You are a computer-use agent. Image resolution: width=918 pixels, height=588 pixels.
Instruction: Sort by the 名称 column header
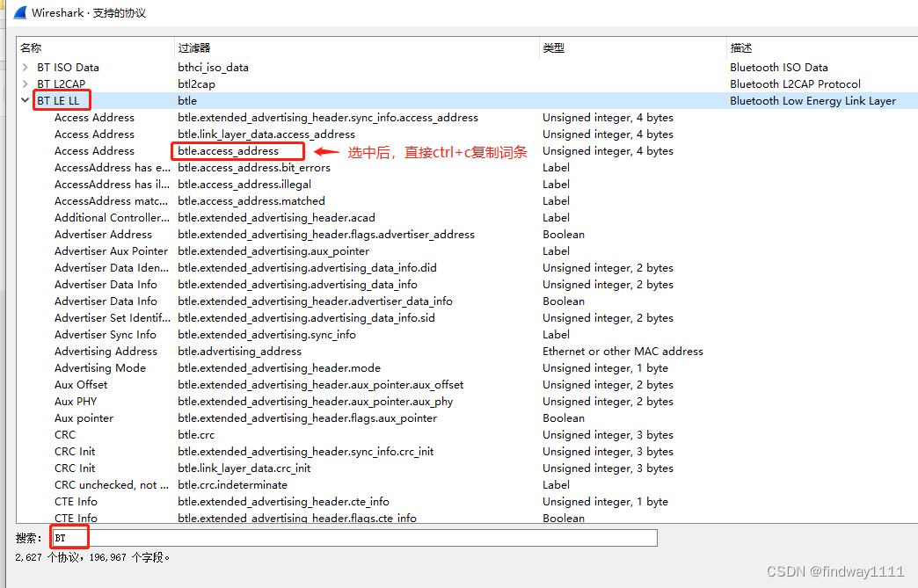pos(96,48)
